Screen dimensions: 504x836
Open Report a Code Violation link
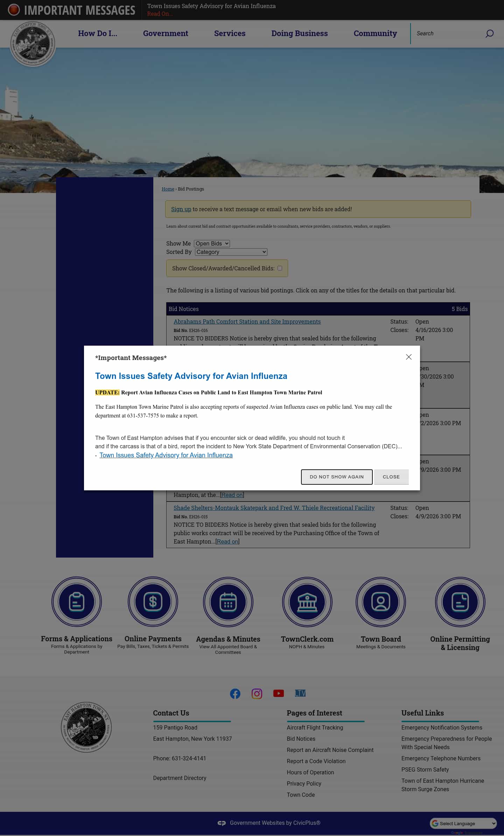click(x=316, y=761)
